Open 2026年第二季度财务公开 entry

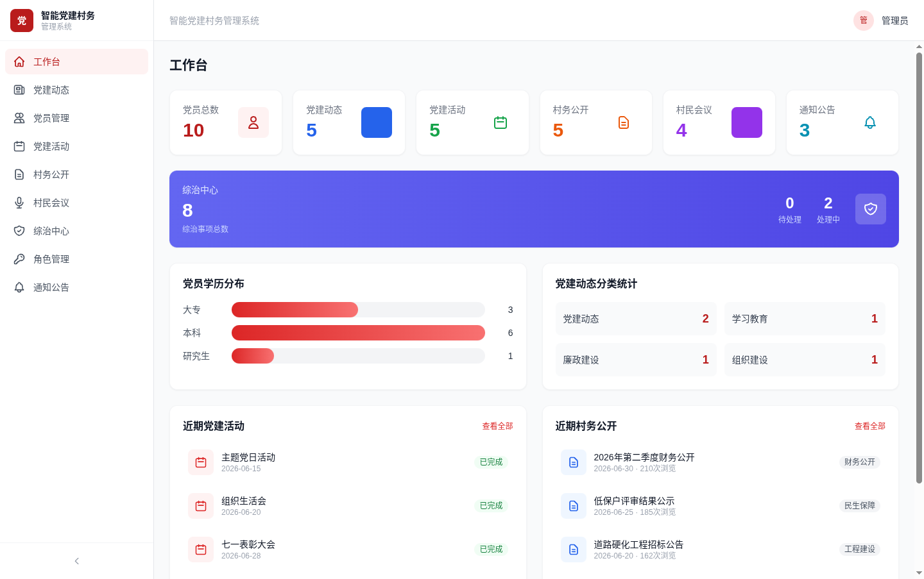coord(721,462)
